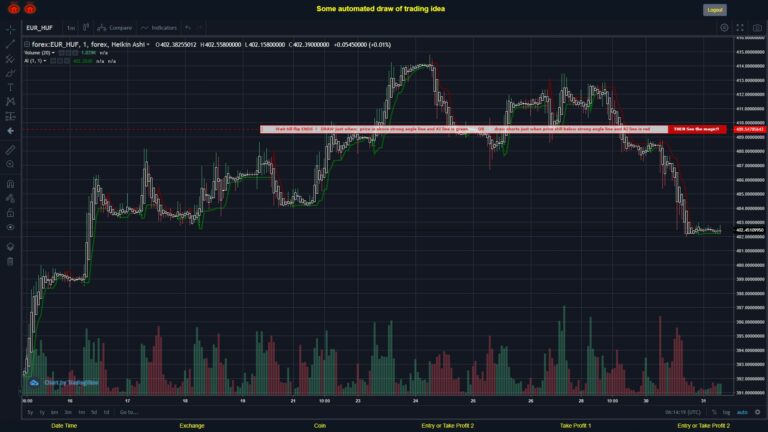Click the Date Time column header
Screen dimensions: 768x432
[x=64, y=426]
